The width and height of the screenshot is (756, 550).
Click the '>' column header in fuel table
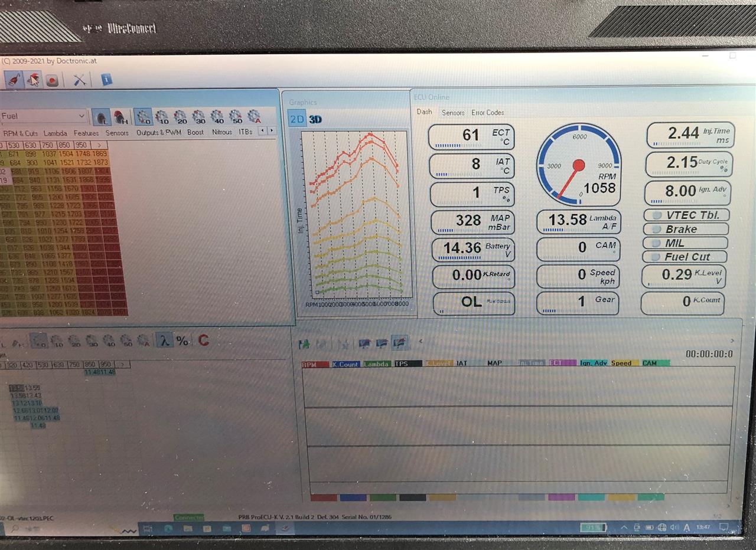pyautogui.click(x=99, y=145)
